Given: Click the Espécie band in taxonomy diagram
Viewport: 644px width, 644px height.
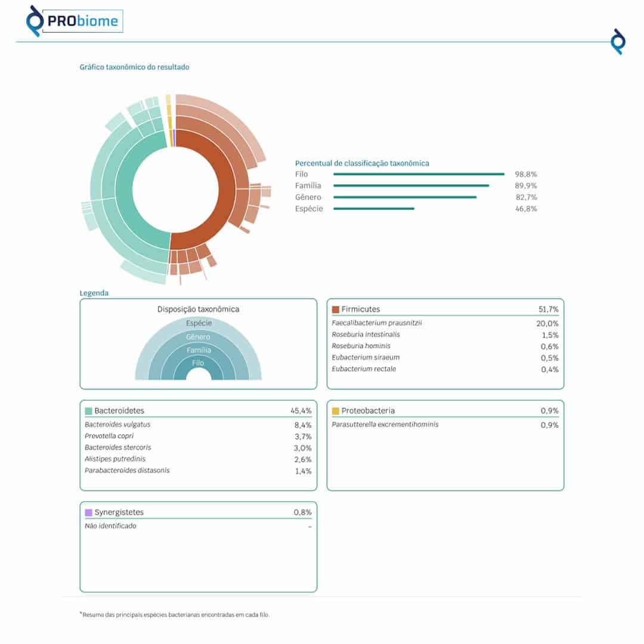Looking at the screenshot, I should coord(198,324).
